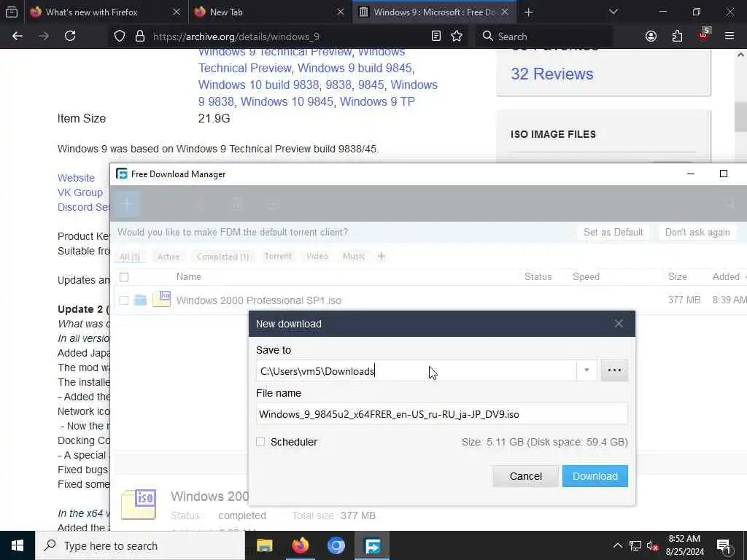Click the Cancel button

tap(525, 476)
